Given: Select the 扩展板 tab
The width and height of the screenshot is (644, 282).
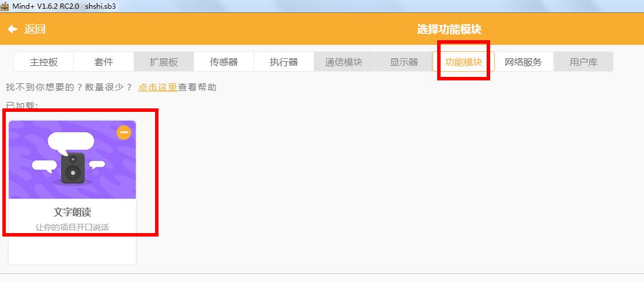Looking at the screenshot, I should [163, 62].
